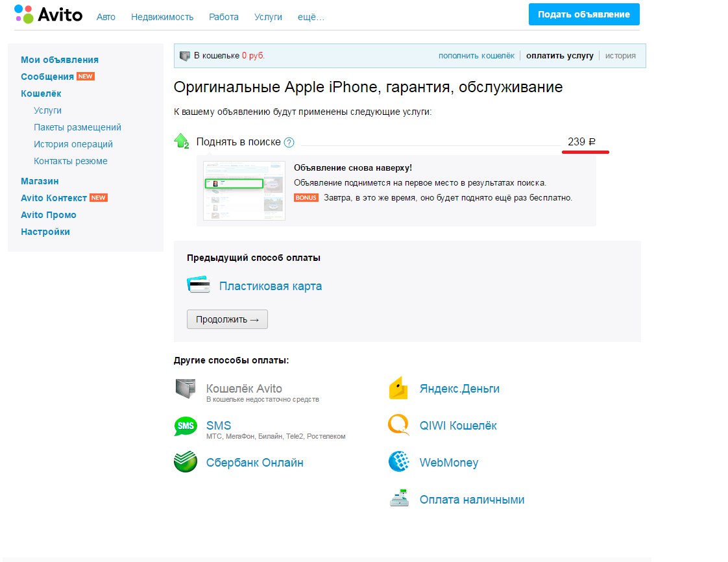Click the Продолжить button
Screen dimensions: 728x562
tap(228, 319)
